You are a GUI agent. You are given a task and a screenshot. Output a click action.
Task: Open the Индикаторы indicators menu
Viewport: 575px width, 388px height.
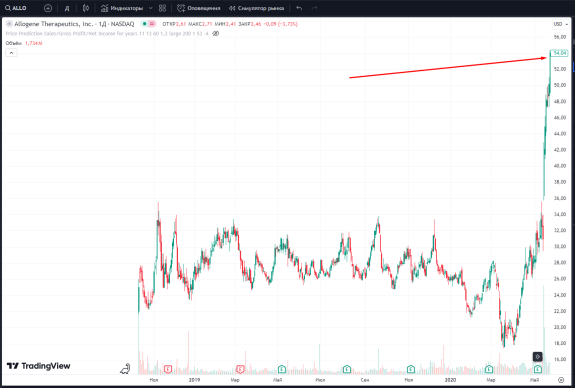[x=122, y=8]
